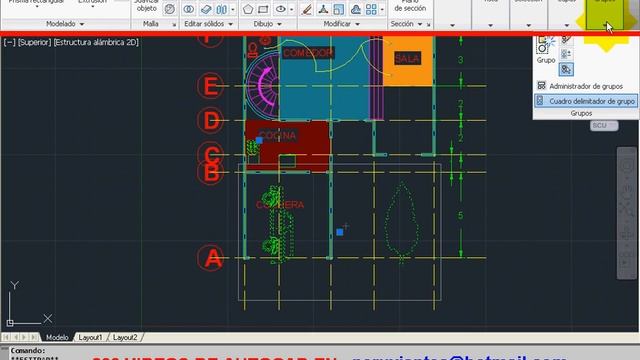The height and width of the screenshot is (360, 640).
Task: Switch to the Modelo tab
Action: [x=57, y=337]
